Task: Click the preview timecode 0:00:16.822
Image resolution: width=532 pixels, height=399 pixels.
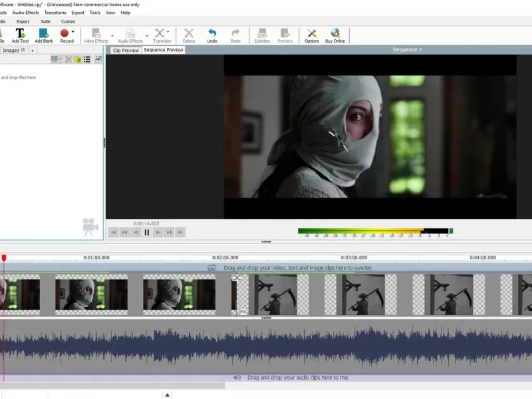Action: 146,223
